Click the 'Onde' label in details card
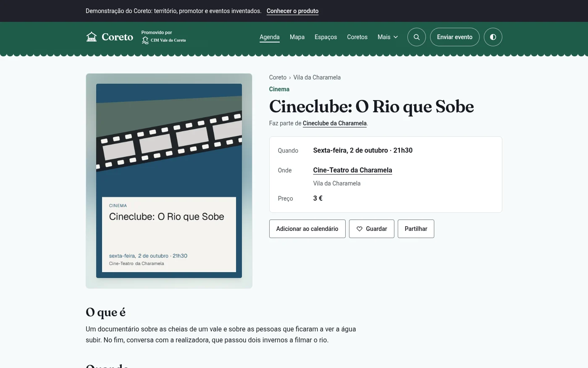The height and width of the screenshot is (368, 588). pos(285,170)
